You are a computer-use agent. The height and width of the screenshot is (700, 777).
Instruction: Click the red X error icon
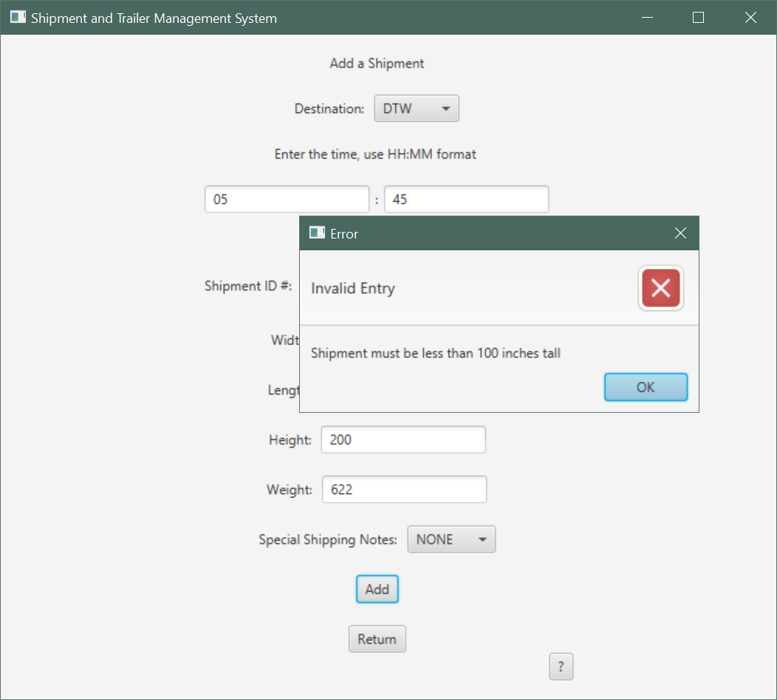click(660, 288)
